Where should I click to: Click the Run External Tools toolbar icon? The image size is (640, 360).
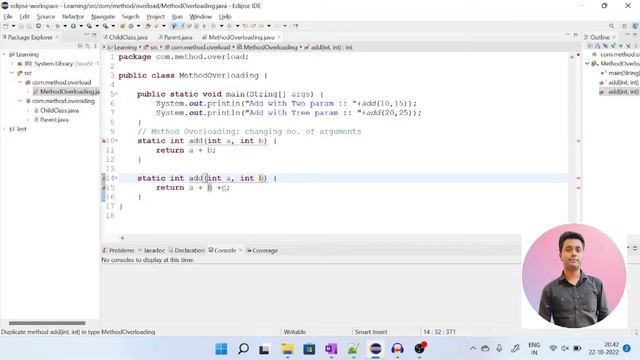click(x=105, y=26)
